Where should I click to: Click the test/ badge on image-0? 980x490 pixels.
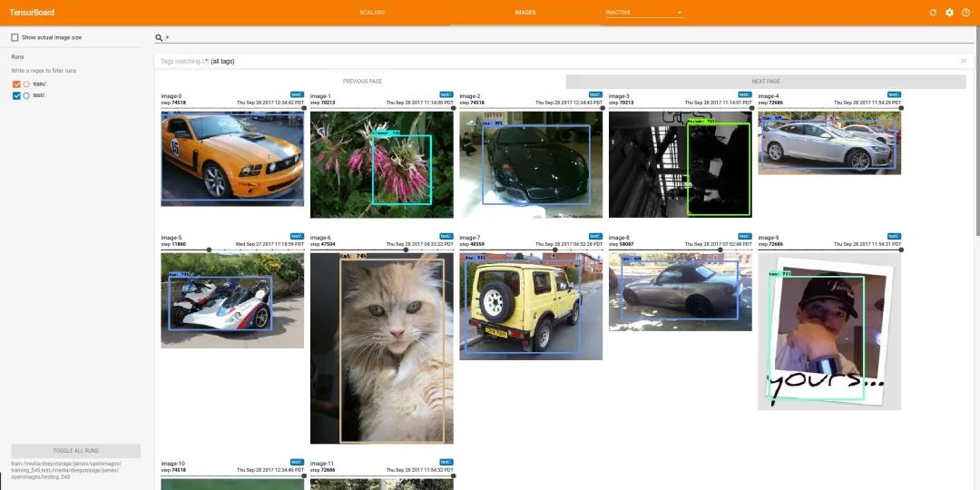297,94
